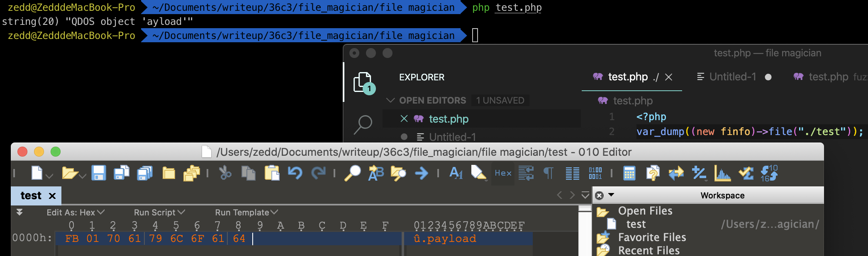Image resolution: width=868 pixels, height=256 pixels.
Task: Open the New File dropdown arrow
Action: 49,176
